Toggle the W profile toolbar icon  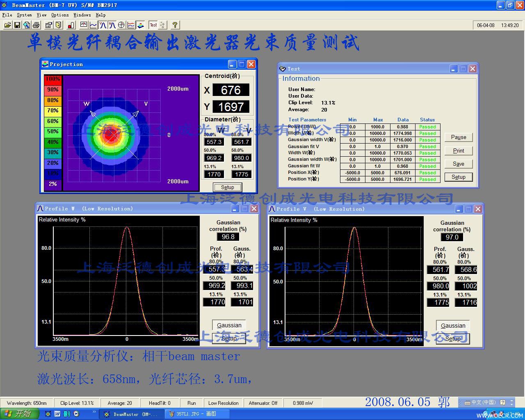tap(112, 25)
